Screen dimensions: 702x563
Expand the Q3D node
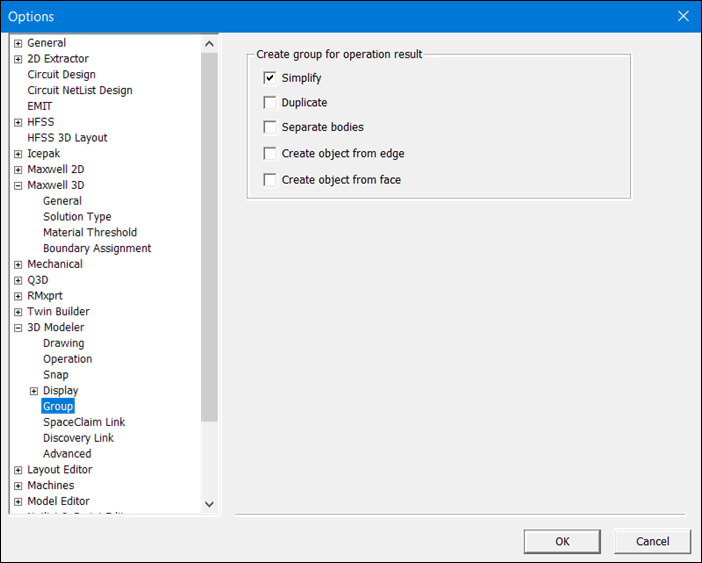(x=18, y=280)
